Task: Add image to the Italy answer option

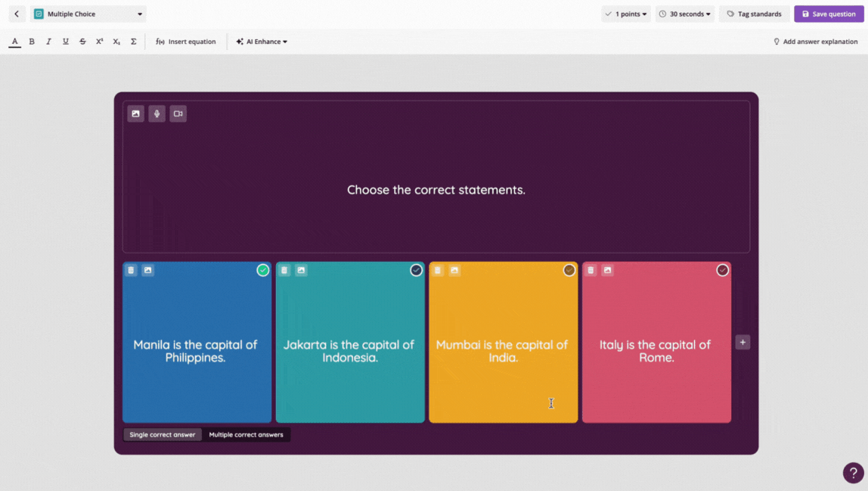Action: pos(607,270)
